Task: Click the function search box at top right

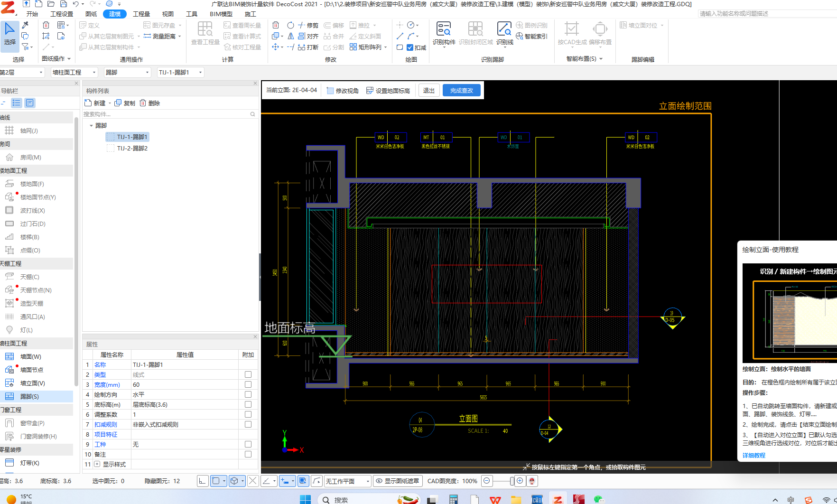Action: tap(767, 13)
